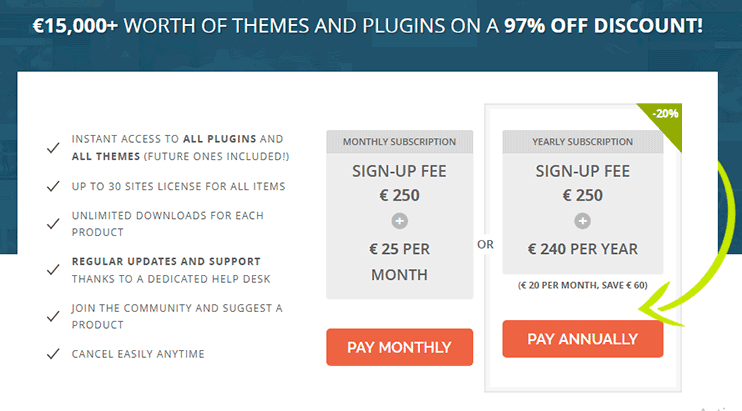The height and width of the screenshot is (411, 742).
Task: Click the €25 per month price text
Action: pyautogui.click(x=399, y=262)
